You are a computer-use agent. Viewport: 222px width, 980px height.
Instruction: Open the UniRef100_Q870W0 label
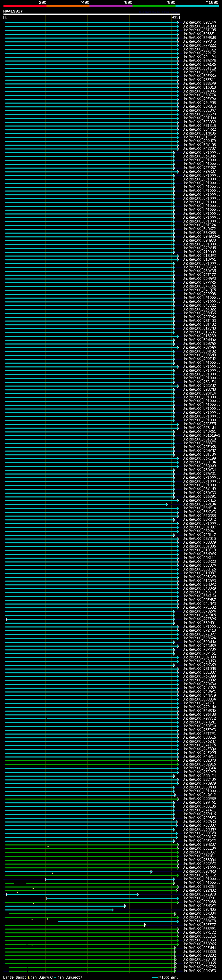[x=199, y=657]
